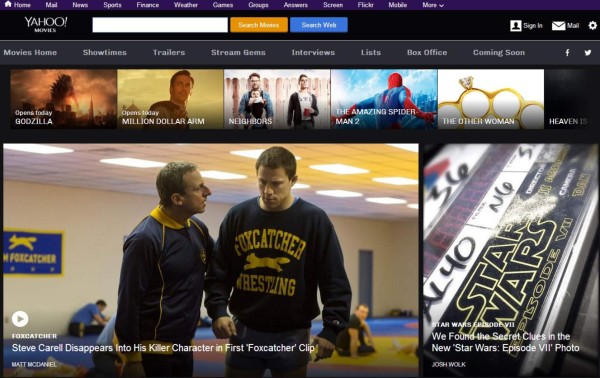Click the Search Movies button
The image size is (600, 378).
(259, 25)
